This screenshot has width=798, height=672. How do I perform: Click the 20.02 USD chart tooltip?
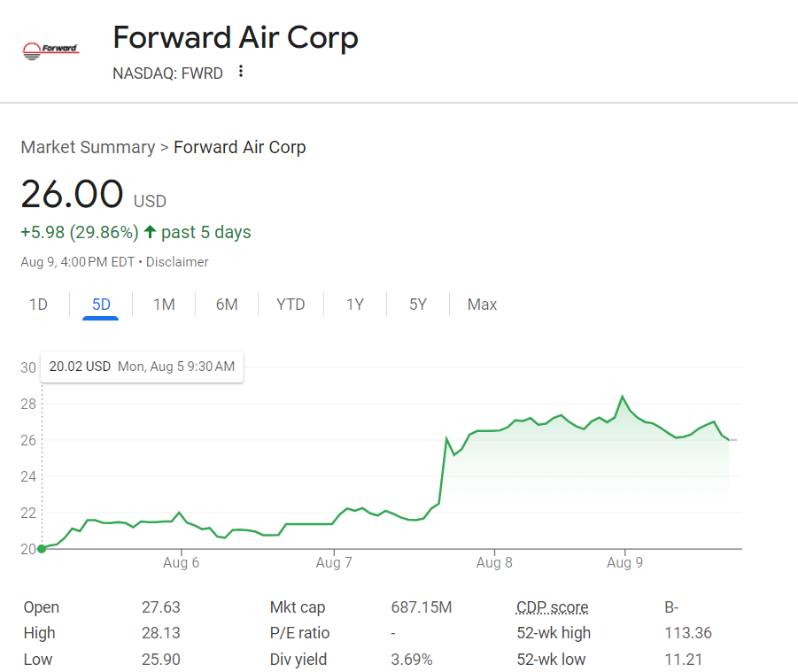point(142,367)
